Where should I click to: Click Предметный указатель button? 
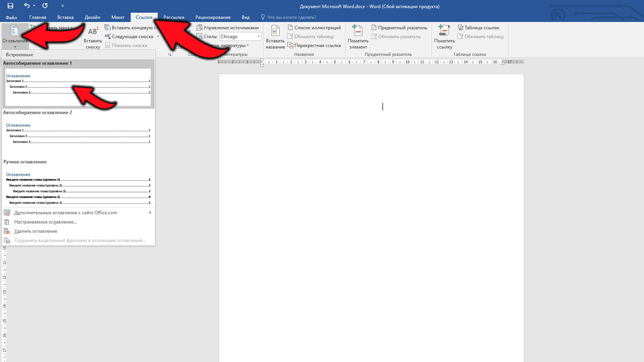(x=399, y=27)
